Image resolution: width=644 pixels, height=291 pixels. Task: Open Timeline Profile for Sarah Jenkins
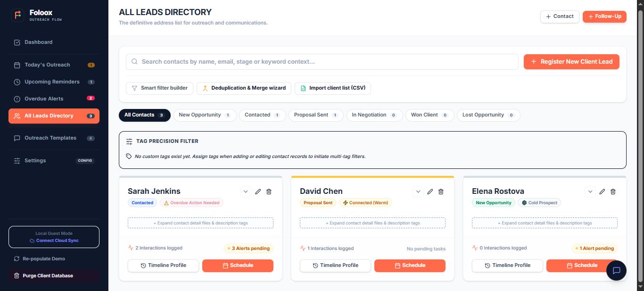(164, 266)
